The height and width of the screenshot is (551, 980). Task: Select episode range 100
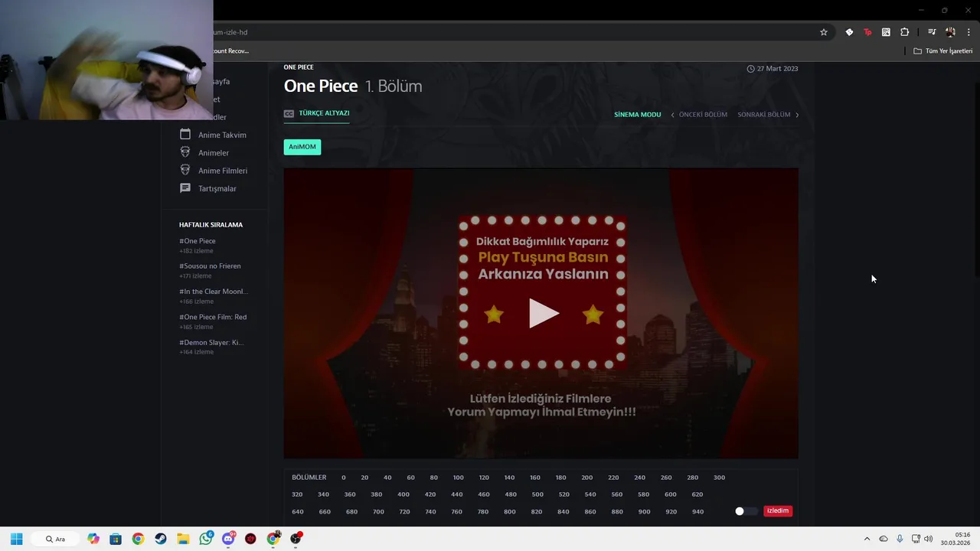tap(458, 478)
